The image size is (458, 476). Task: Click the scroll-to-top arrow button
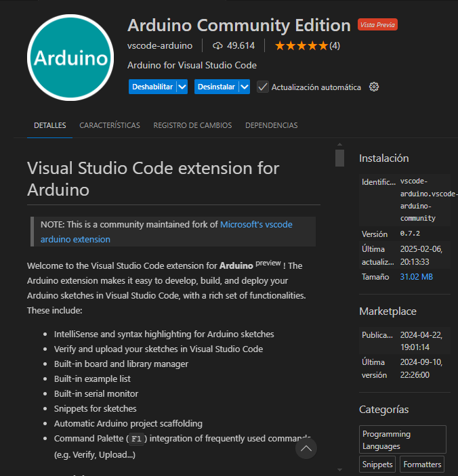tap(306, 448)
